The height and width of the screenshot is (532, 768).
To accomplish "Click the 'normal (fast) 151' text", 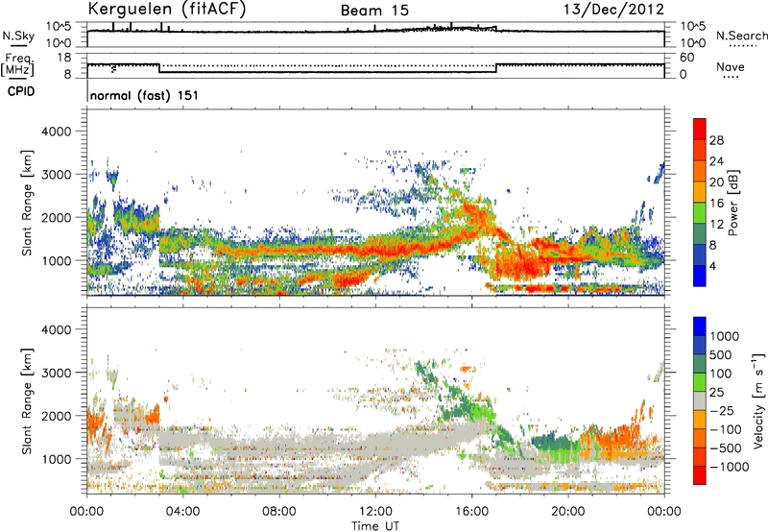I will point(145,95).
